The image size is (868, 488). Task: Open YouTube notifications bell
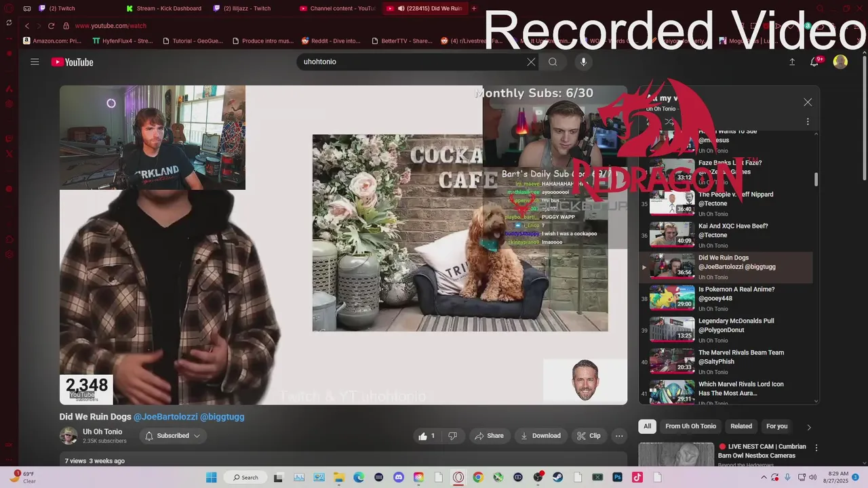point(816,62)
